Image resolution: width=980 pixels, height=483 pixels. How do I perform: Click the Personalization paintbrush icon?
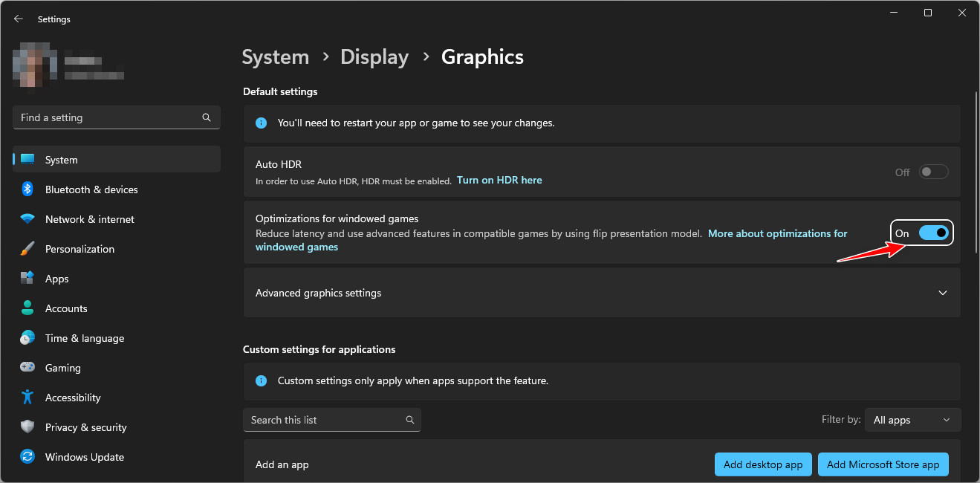(27, 249)
